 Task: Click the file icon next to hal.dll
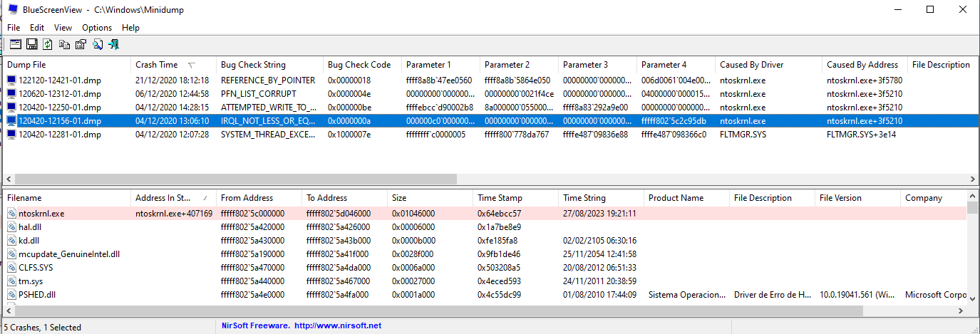[11, 227]
